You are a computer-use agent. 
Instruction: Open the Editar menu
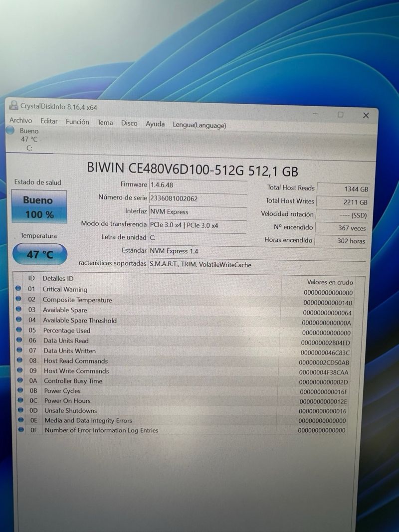[49, 121]
